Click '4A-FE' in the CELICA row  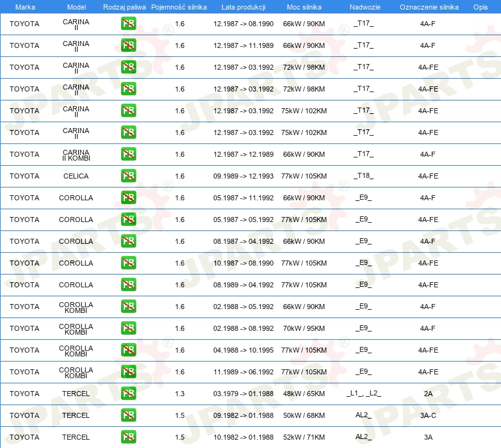click(x=428, y=176)
